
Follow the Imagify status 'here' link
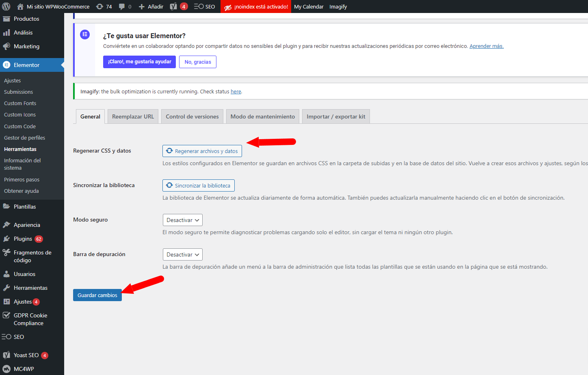(x=236, y=92)
